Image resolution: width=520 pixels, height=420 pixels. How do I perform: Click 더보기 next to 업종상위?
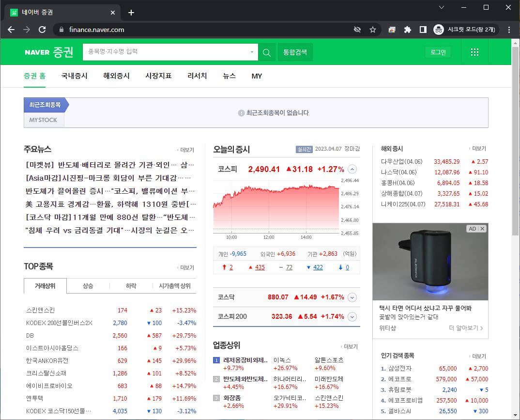pyautogui.click(x=350, y=347)
